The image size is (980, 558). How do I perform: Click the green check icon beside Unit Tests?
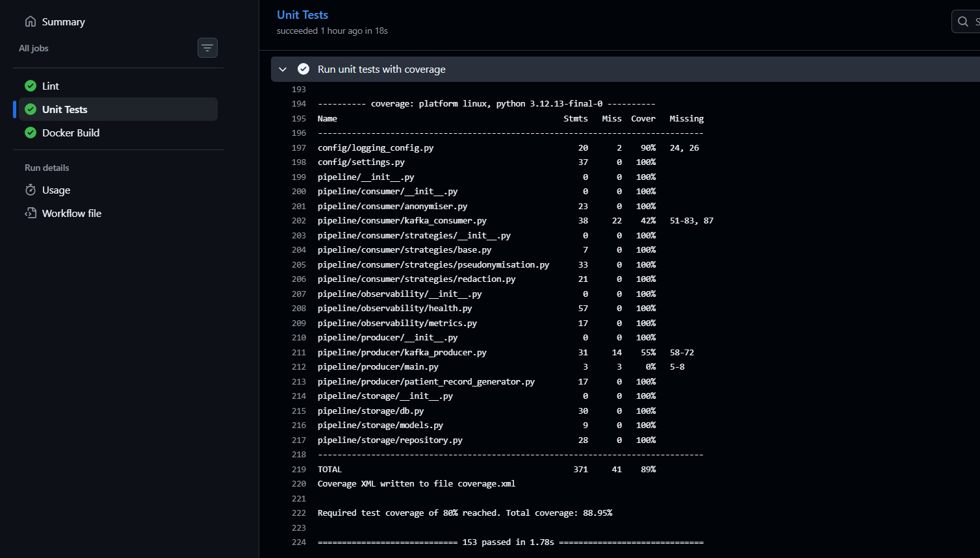31,109
